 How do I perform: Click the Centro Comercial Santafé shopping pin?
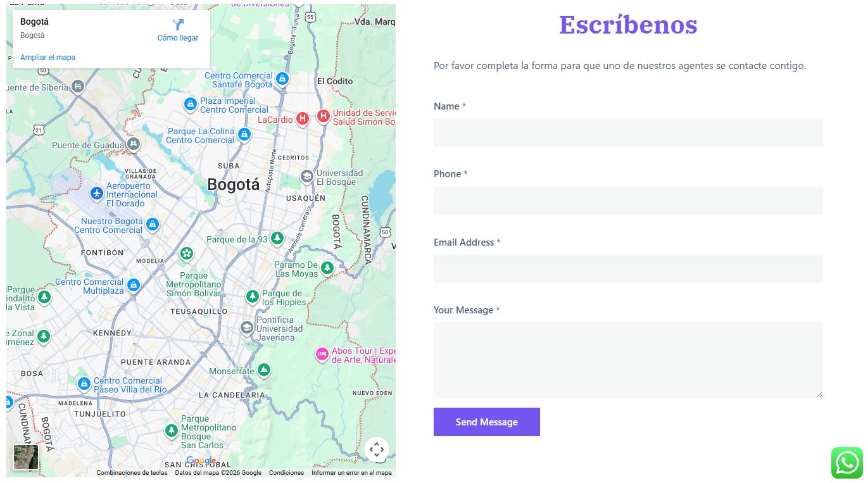282,79
